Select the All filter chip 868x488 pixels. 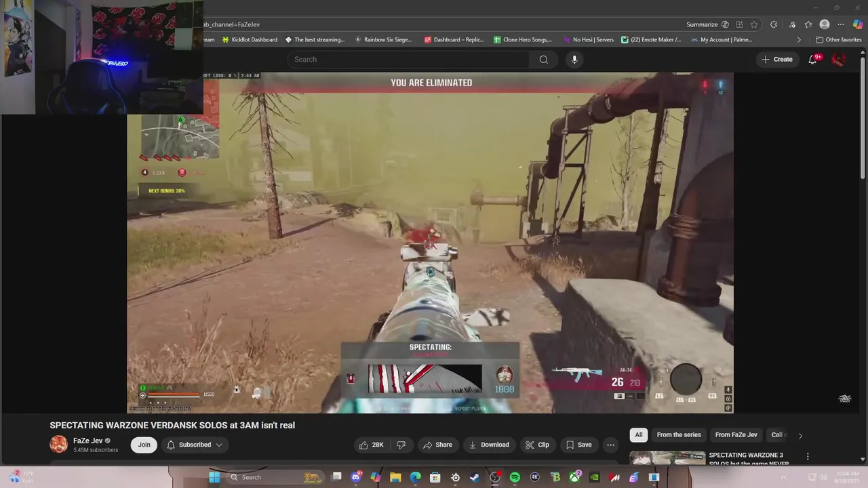click(x=638, y=435)
